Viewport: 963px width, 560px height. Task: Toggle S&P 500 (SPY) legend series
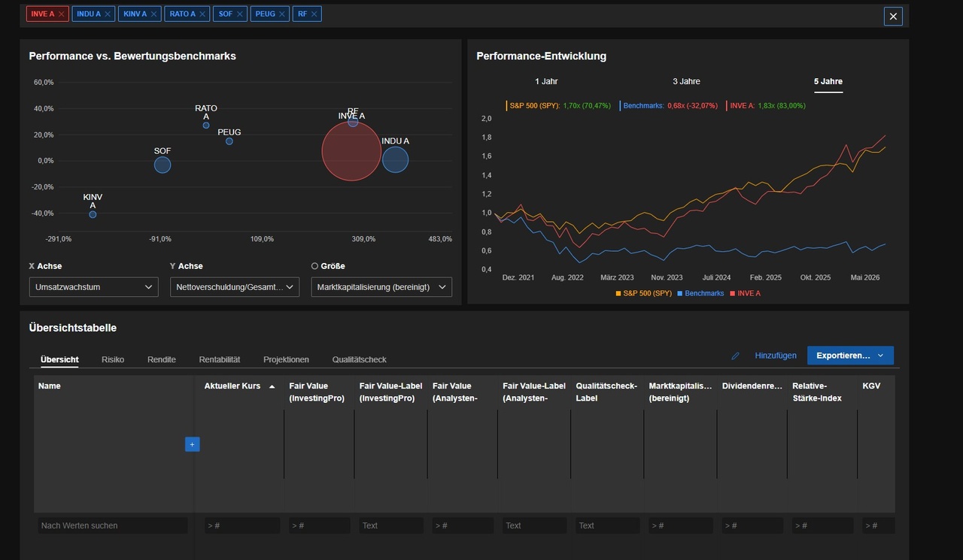tap(644, 293)
